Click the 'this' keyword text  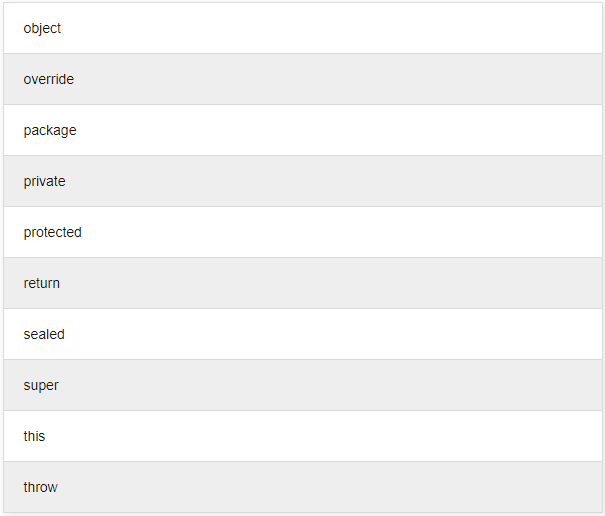tap(34, 436)
